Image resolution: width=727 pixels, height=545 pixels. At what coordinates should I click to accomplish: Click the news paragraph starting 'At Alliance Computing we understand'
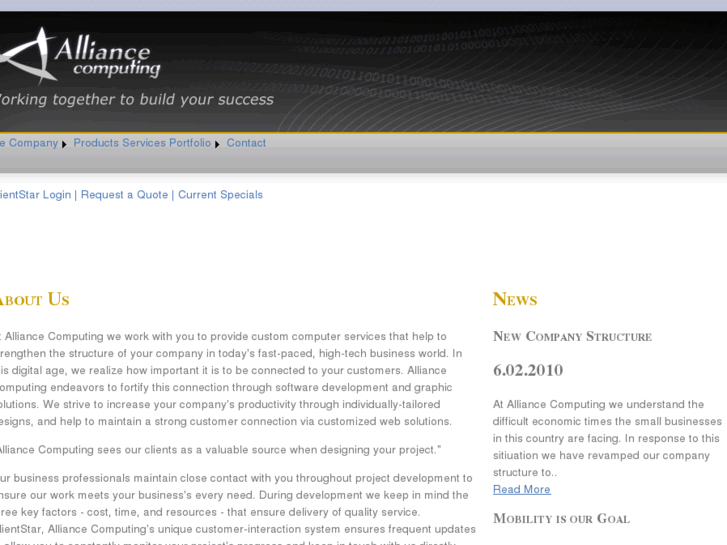click(x=607, y=438)
